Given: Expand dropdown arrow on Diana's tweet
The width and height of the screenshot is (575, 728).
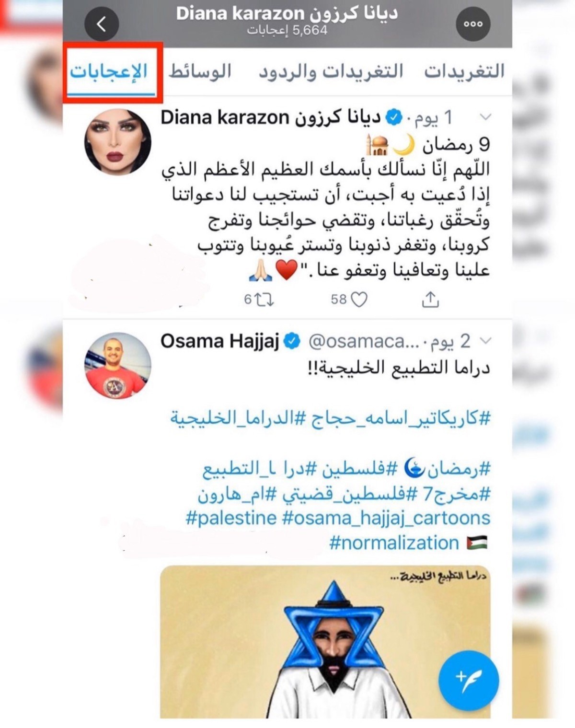Looking at the screenshot, I should coord(485,117).
